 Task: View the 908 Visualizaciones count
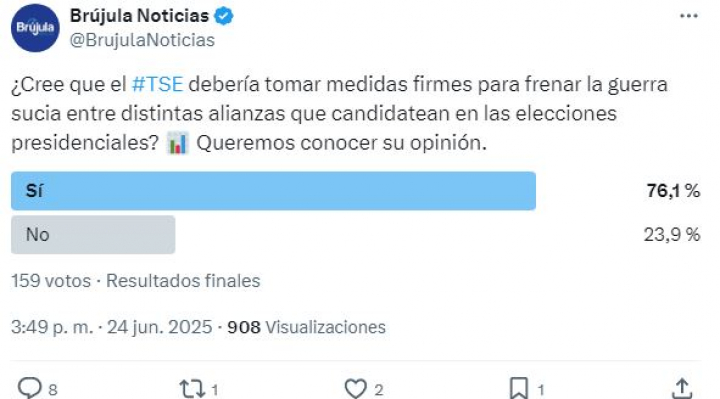pos(307,327)
